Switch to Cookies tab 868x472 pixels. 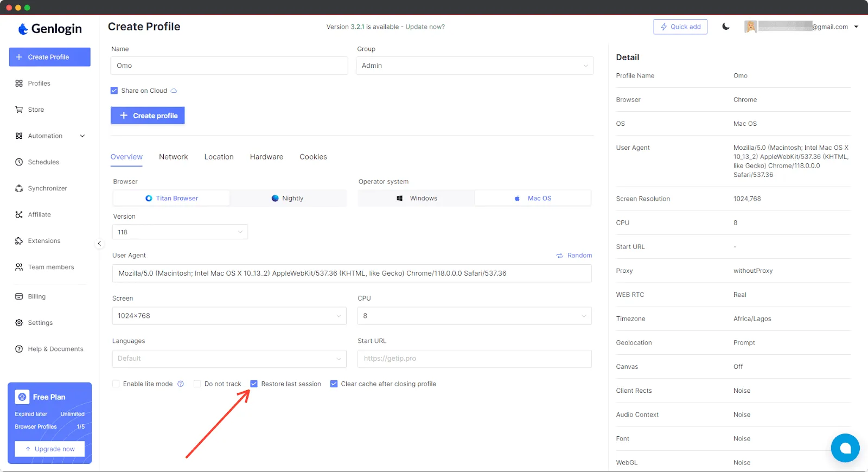(314, 157)
